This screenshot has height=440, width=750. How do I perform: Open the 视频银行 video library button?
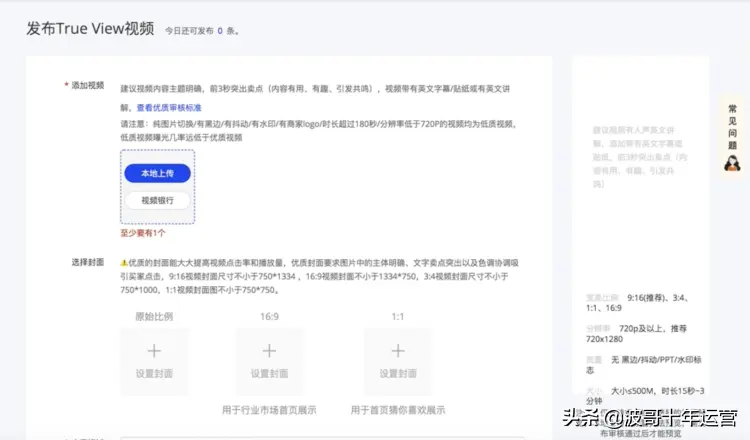pos(157,200)
